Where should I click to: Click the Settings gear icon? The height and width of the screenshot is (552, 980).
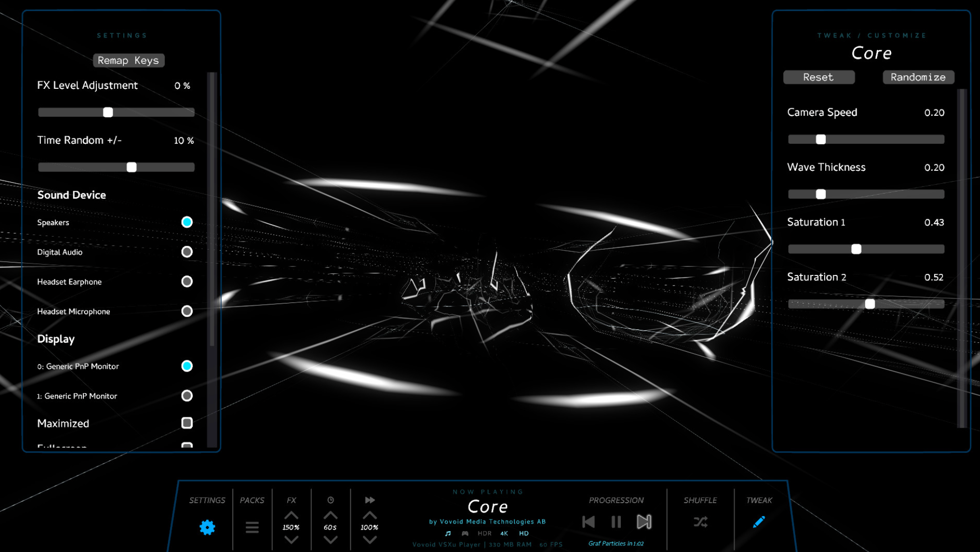coord(207,527)
